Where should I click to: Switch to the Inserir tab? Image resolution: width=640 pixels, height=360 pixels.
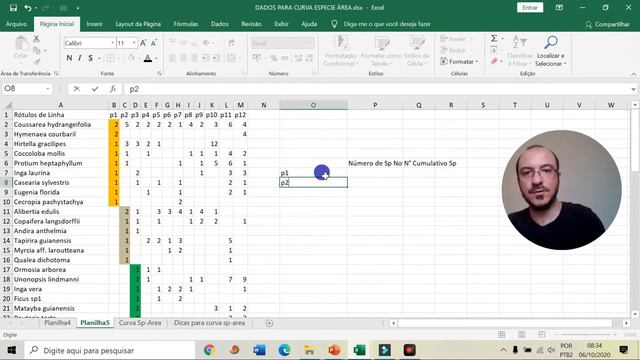[x=94, y=24]
